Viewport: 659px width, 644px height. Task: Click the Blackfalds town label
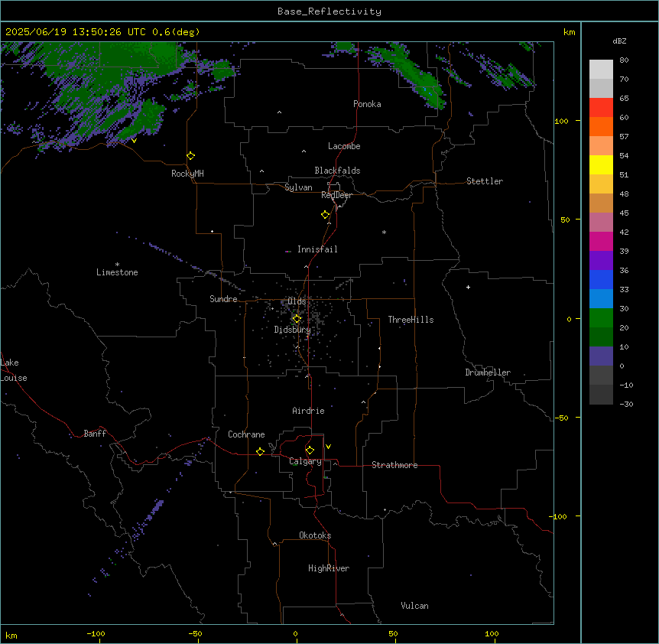[x=337, y=171]
